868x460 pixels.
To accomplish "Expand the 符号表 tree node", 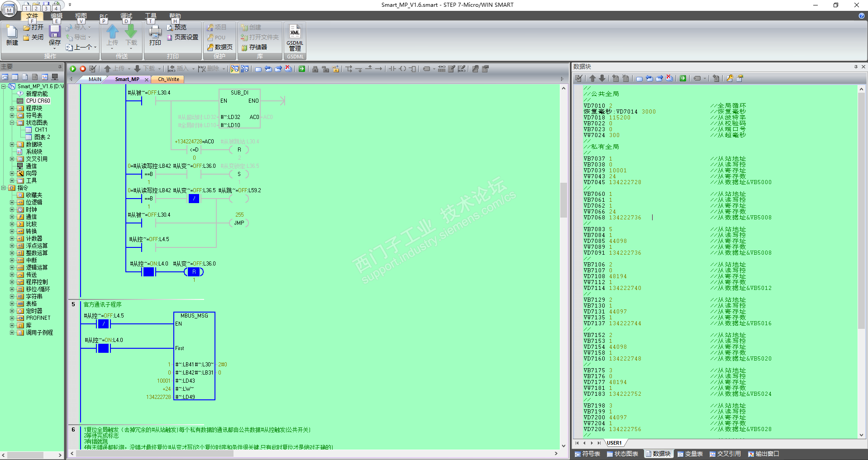I will tap(12, 115).
